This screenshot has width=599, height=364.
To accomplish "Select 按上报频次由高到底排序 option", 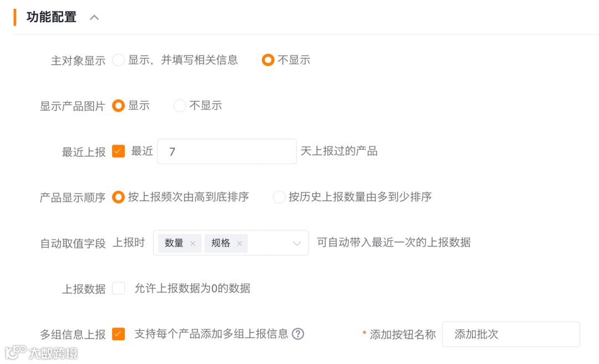I will click(119, 197).
